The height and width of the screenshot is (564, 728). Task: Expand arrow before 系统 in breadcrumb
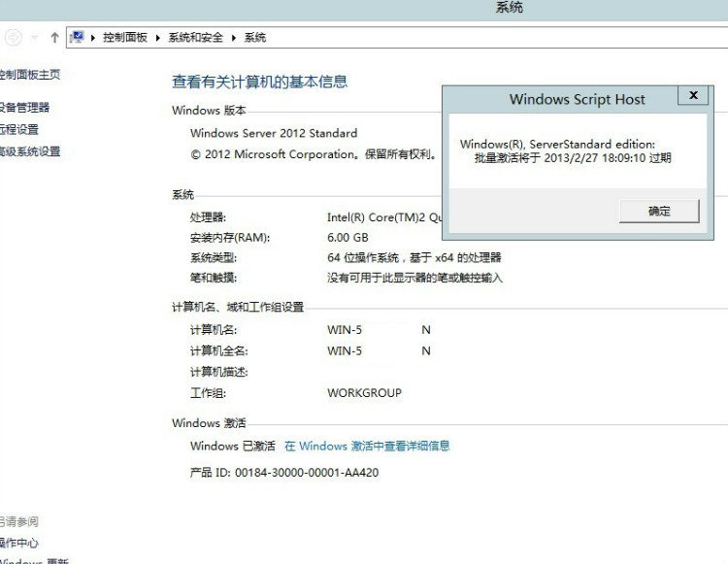(234, 38)
